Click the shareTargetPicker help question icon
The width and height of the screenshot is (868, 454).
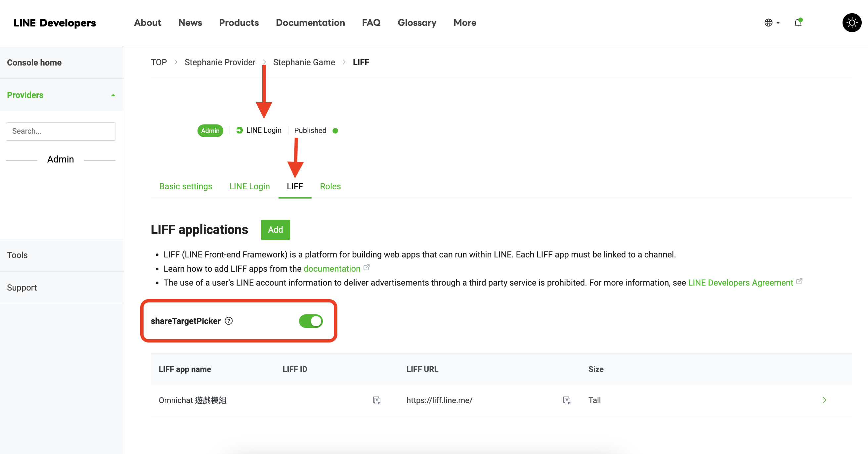[x=229, y=321]
